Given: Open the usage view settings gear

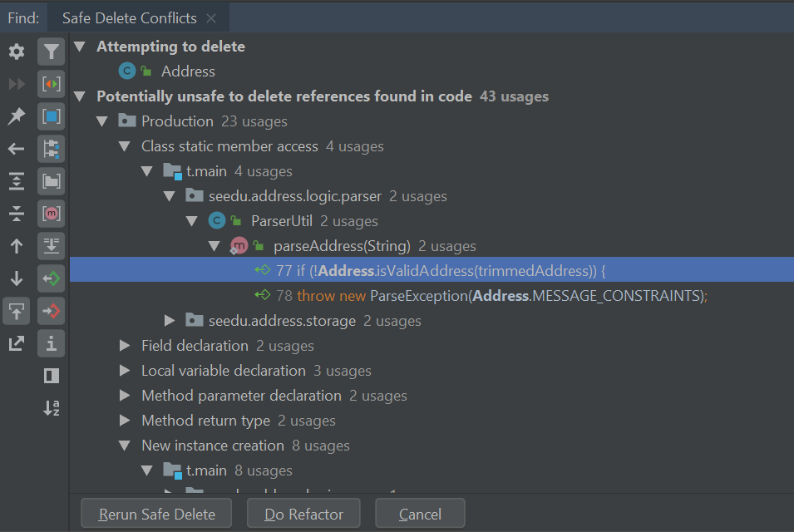Looking at the screenshot, I should [x=17, y=52].
